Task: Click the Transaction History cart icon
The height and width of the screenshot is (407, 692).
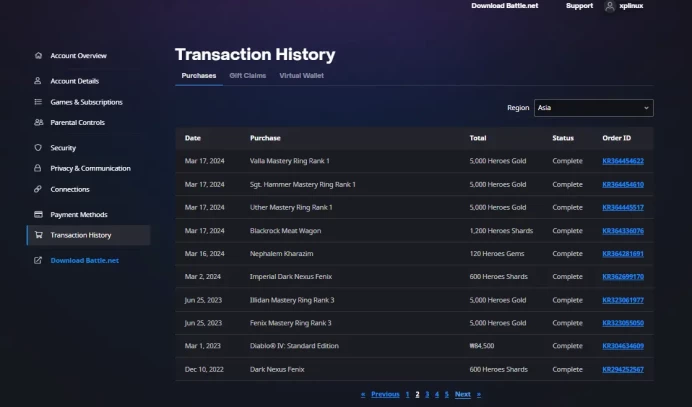Action: (x=38, y=235)
